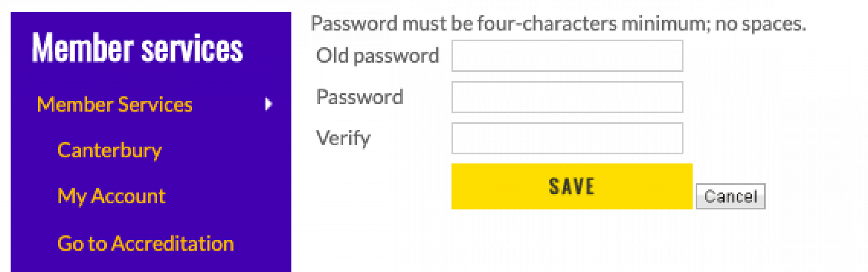Focus the Old password input field

point(567,56)
